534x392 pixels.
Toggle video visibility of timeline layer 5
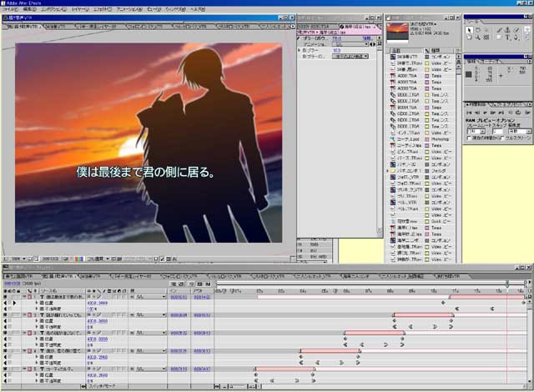point(5,369)
